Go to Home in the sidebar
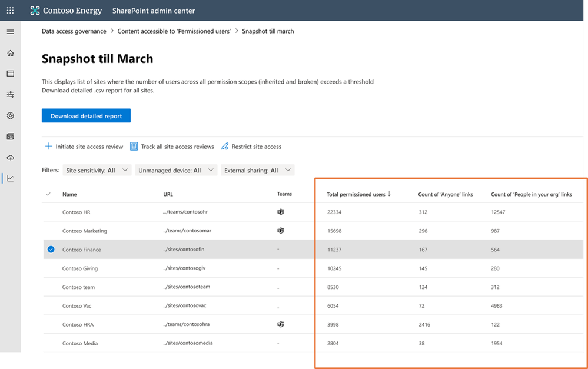 (x=10, y=53)
